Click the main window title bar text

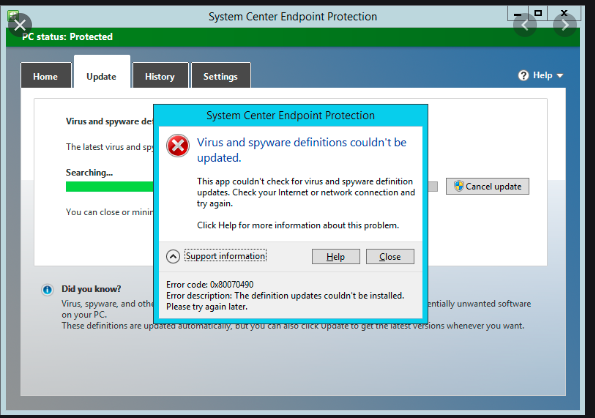[293, 17]
